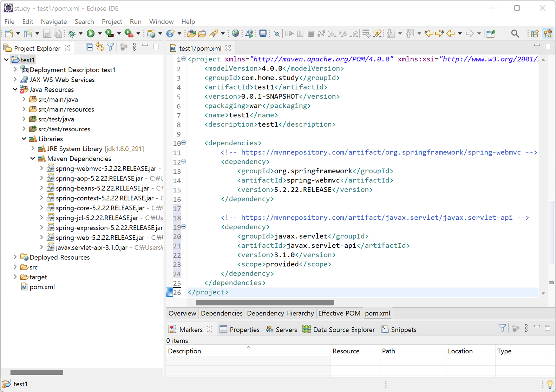The height and width of the screenshot is (392, 556).
Task: Click the Launch Web Service Explorer icon
Action: pos(249,34)
